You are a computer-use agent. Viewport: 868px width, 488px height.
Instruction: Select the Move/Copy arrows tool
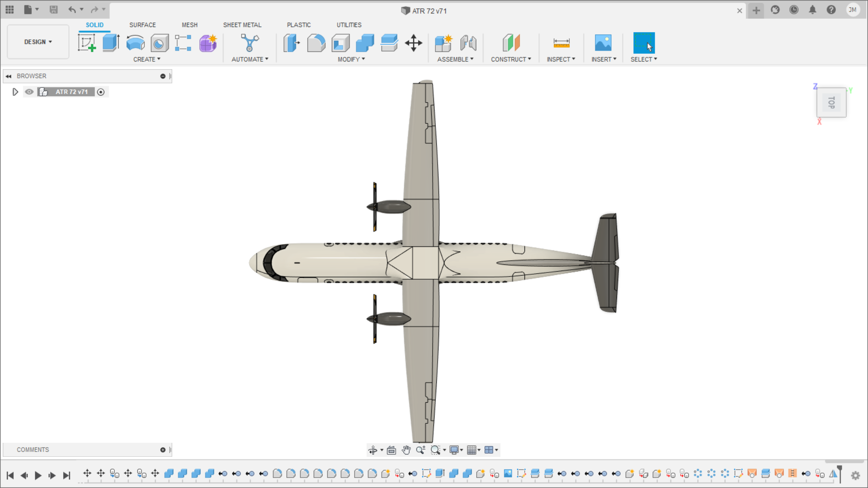click(413, 43)
